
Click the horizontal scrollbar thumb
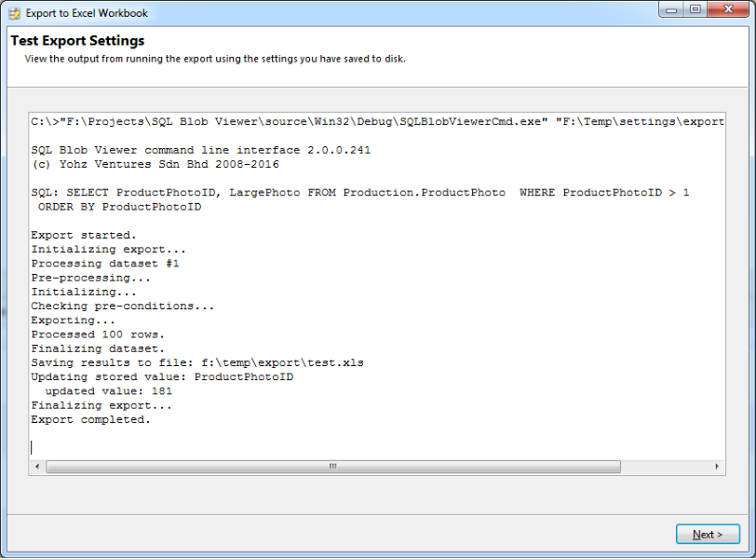[332, 466]
